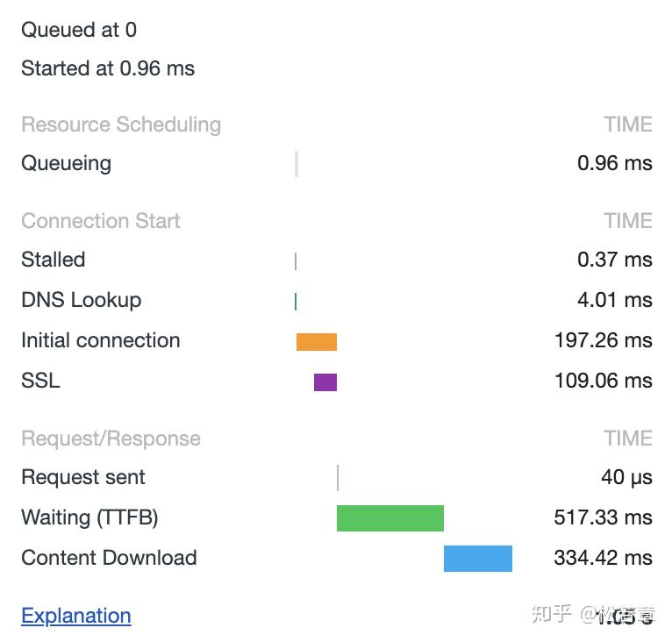Screen dimensions: 672x642
Task: Select the 517.33 ms TTFB value
Action: [603, 517]
